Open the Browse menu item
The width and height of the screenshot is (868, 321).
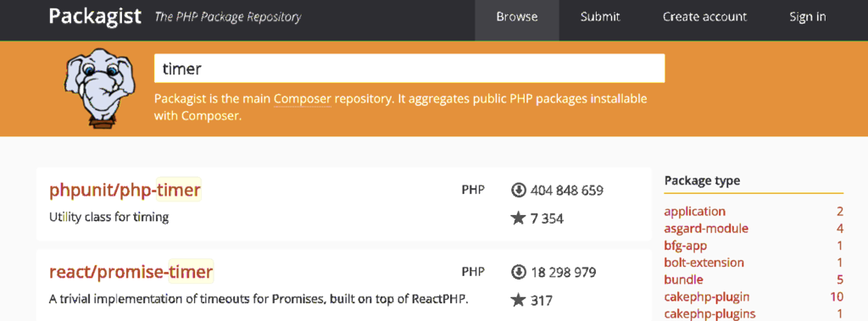517,17
